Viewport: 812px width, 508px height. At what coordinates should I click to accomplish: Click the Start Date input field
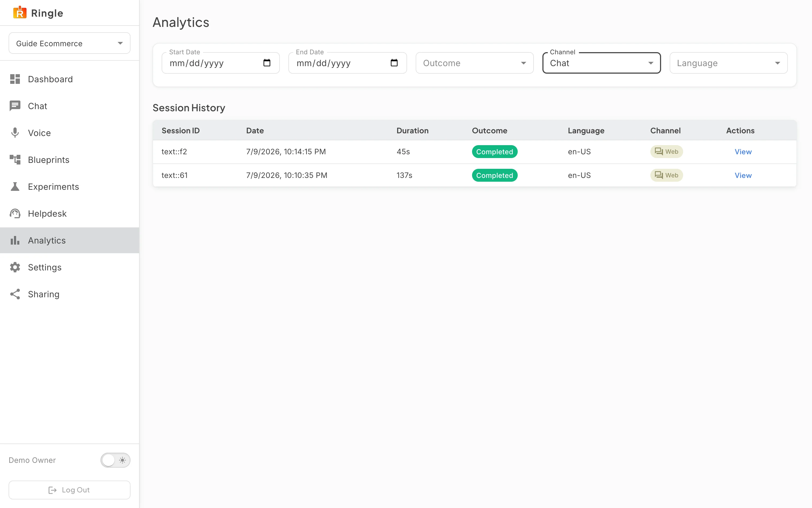[x=220, y=63]
